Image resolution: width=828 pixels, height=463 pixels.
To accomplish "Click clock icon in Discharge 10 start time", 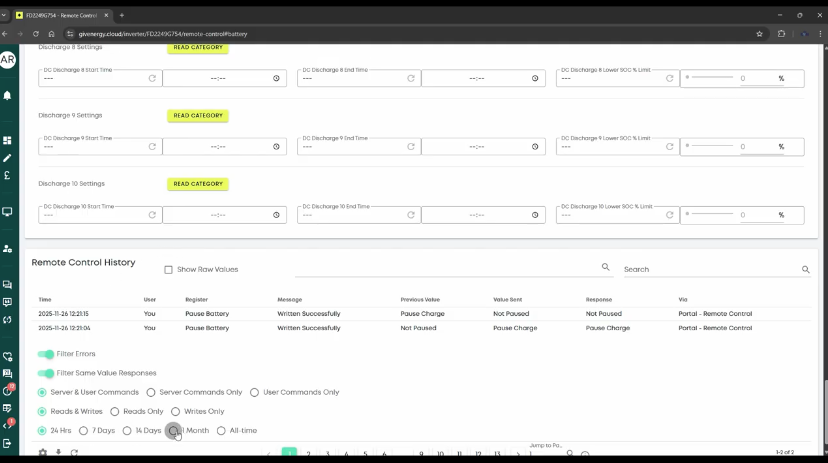I will 276,215.
